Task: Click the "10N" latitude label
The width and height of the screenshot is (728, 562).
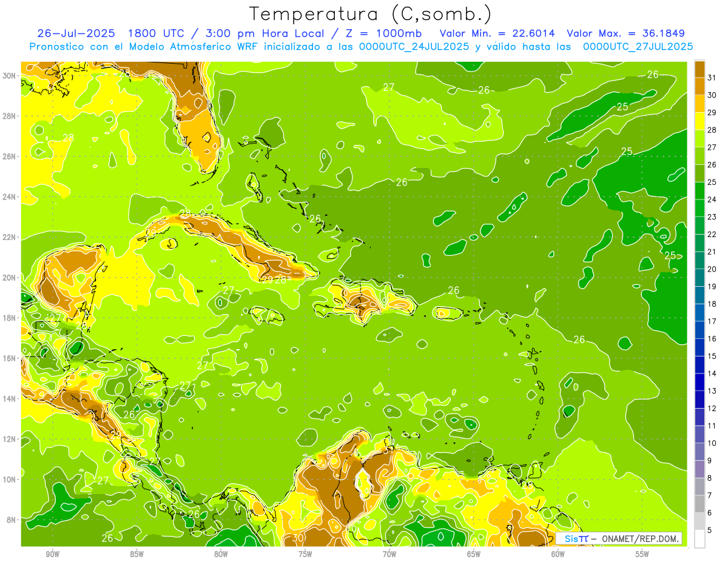Action: tap(10, 480)
